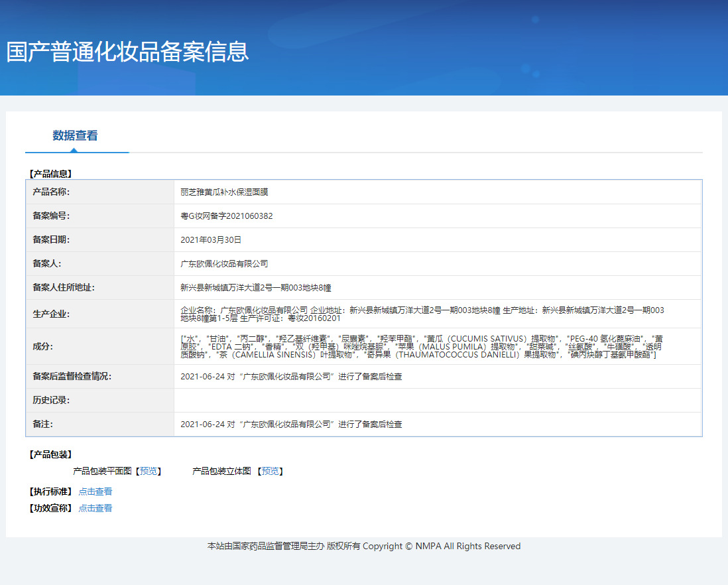Click the 成分 ingredients list text

point(422,347)
